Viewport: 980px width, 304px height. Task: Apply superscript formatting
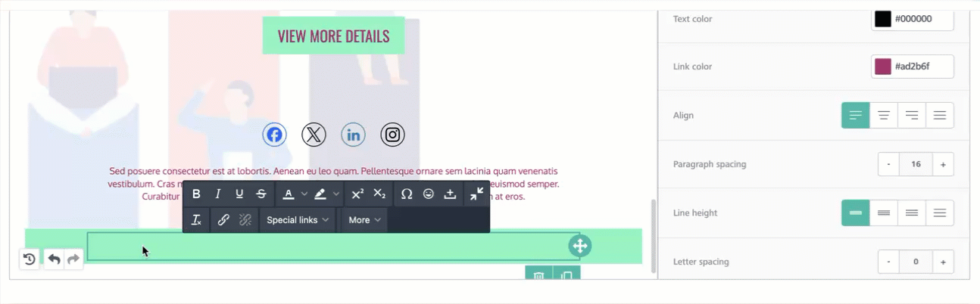point(357,194)
